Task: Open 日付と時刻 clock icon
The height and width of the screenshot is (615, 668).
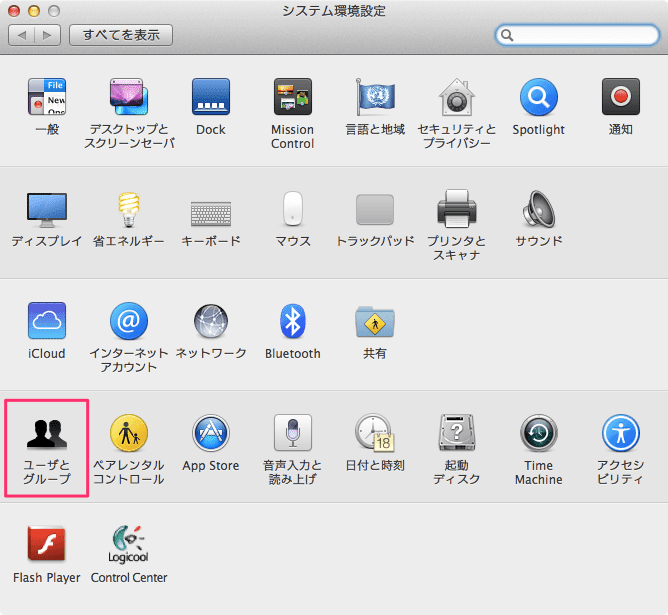Action: 375,433
